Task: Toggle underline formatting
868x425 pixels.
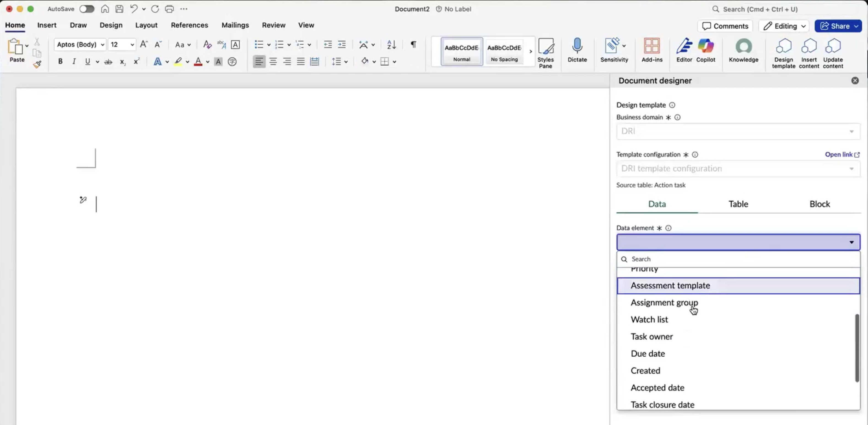Action: click(x=88, y=61)
